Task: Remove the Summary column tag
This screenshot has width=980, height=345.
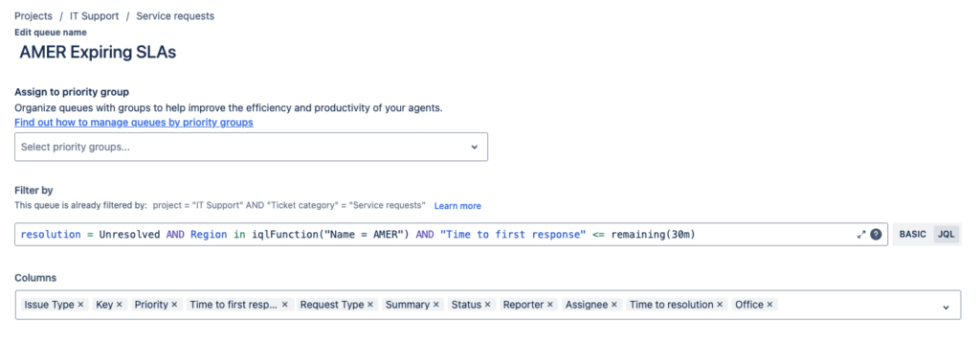Action: (435, 305)
